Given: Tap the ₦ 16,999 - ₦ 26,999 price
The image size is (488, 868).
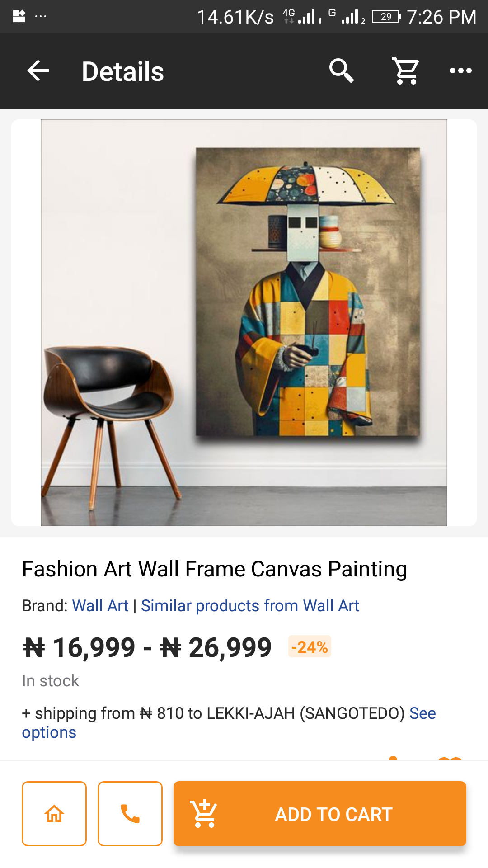Looking at the screenshot, I should point(147,647).
